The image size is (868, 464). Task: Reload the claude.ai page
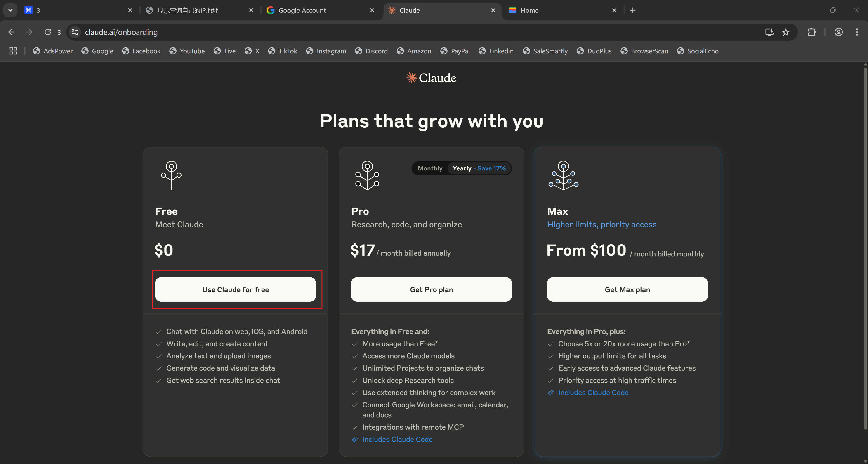(x=48, y=32)
